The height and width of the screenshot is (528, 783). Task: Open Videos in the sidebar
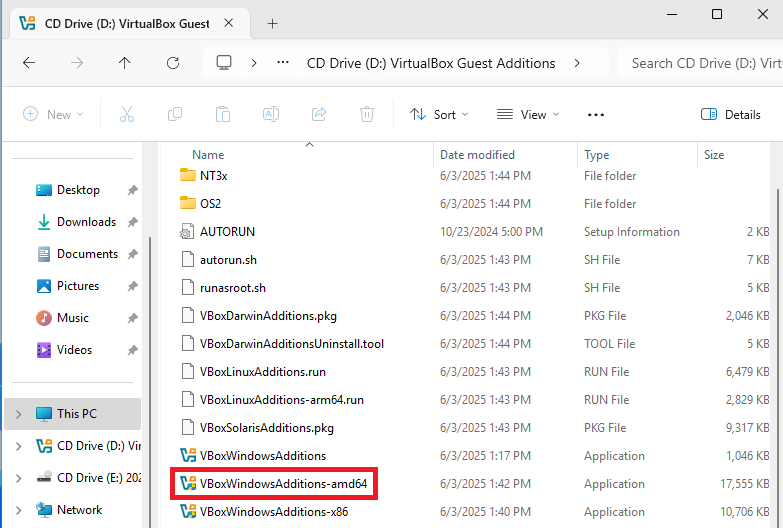pos(74,350)
